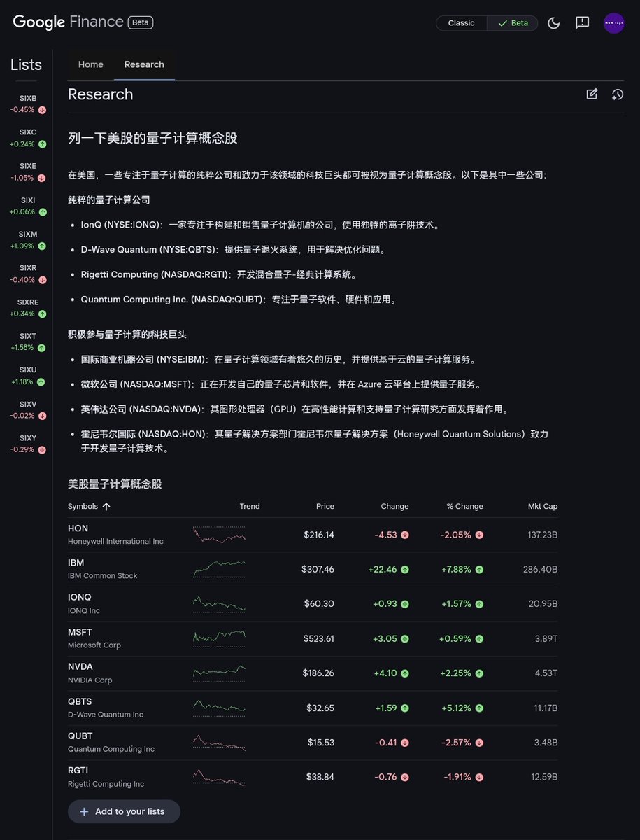The height and width of the screenshot is (840, 640).
Task: Toggle dark mode with the moon icon
Action: point(554,22)
